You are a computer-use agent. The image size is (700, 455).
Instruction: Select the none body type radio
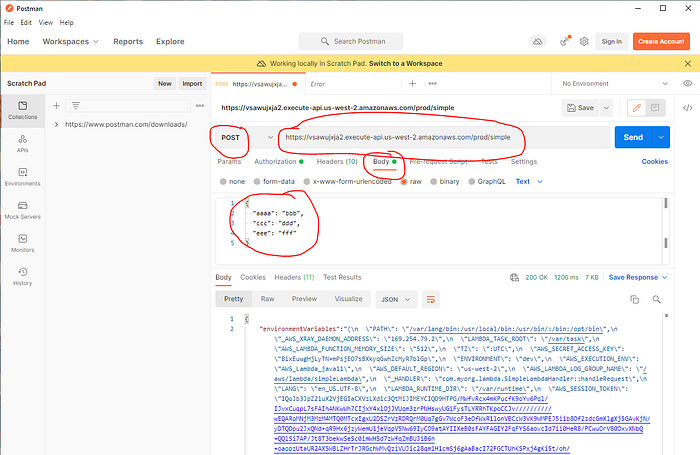tap(223, 181)
